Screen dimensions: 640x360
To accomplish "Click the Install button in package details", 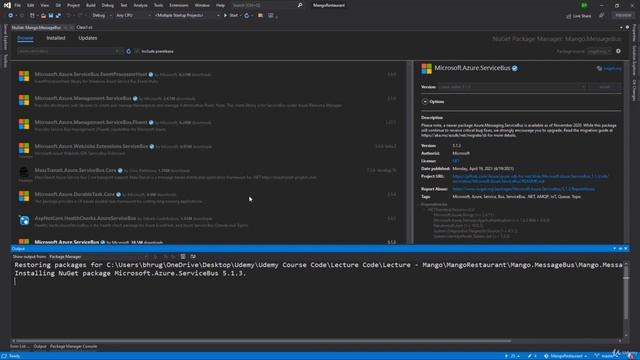I will 605,87.
